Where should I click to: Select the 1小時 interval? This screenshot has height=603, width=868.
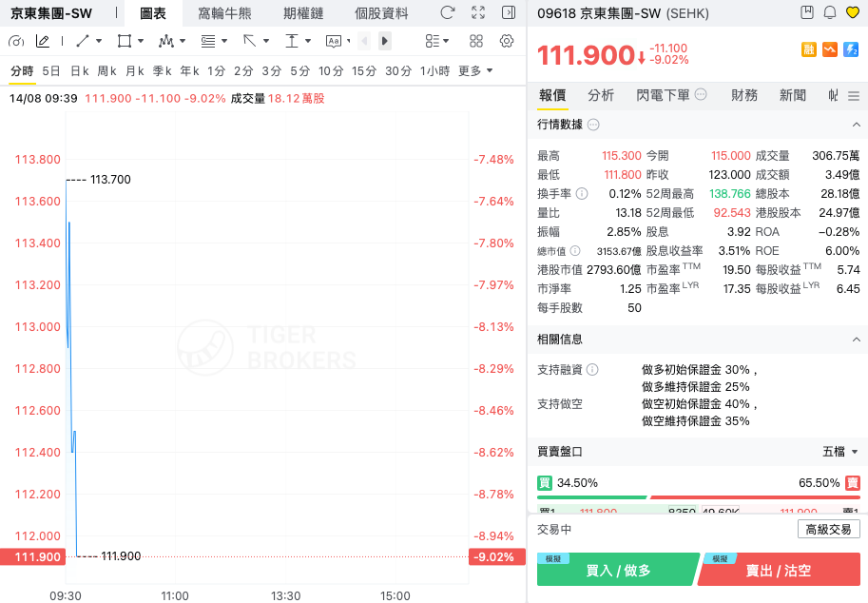434,71
